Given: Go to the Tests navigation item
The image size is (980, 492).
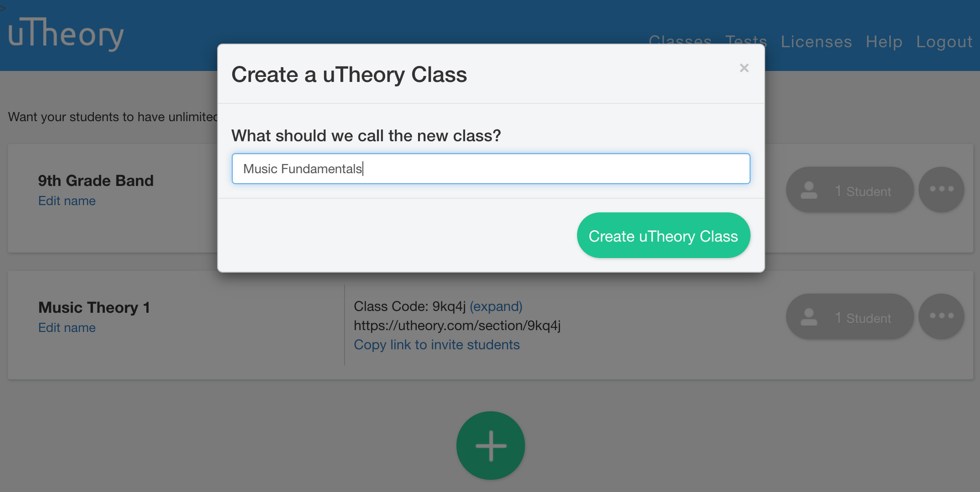Looking at the screenshot, I should pyautogui.click(x=746, y=40).
